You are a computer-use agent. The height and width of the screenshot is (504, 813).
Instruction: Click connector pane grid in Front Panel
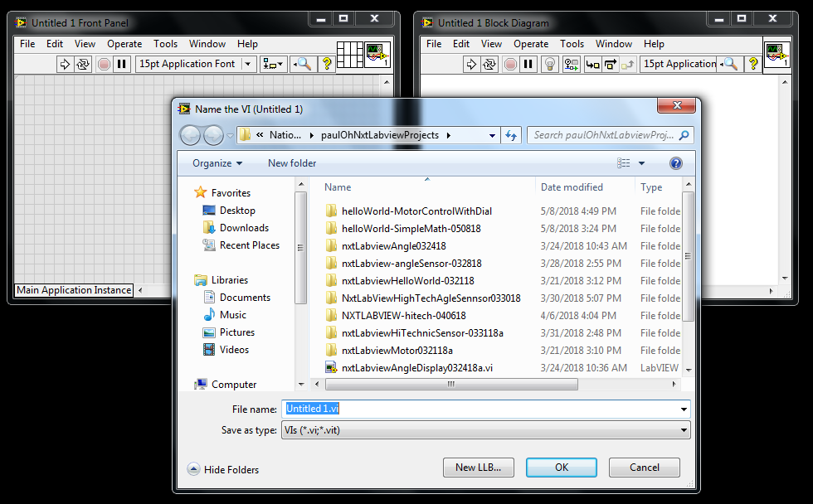tap(349, 55)
